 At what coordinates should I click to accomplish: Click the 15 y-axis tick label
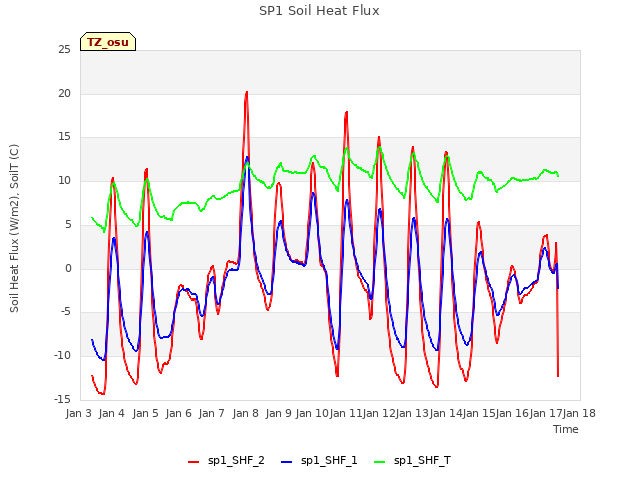tap(64, 137)
